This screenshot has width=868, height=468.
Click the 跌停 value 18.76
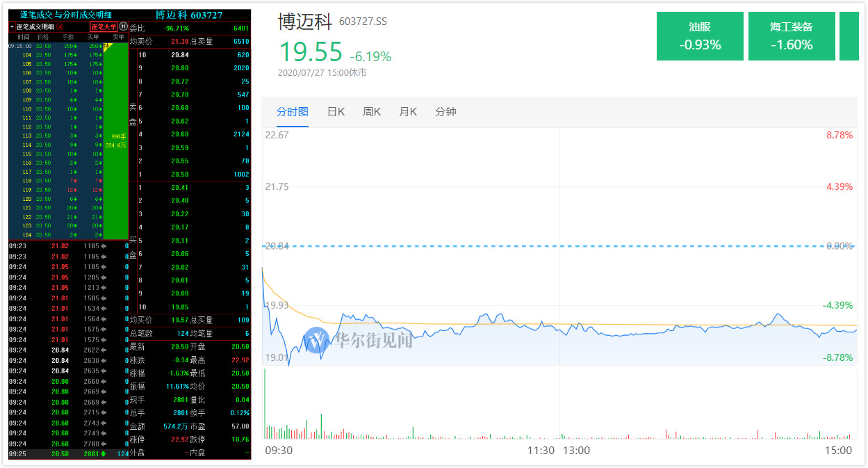tap(240, 439)
